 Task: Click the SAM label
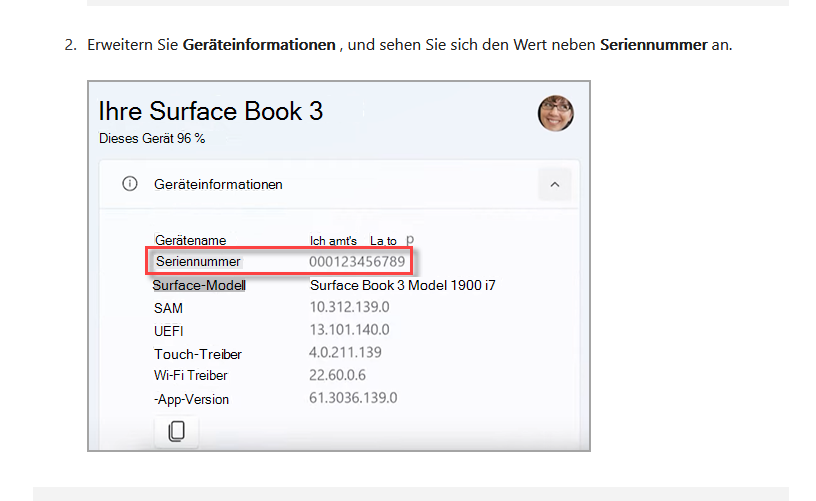tap(168, 308)
